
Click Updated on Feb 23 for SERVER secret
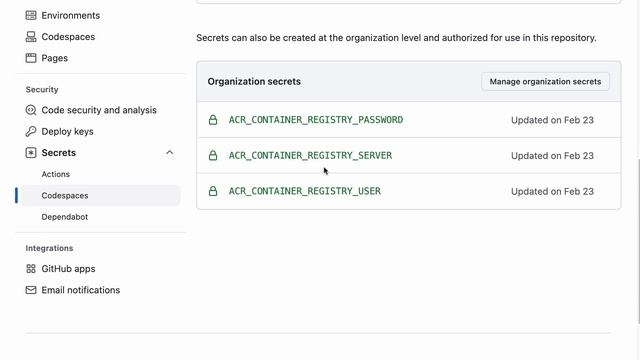[x=552, y=156]
